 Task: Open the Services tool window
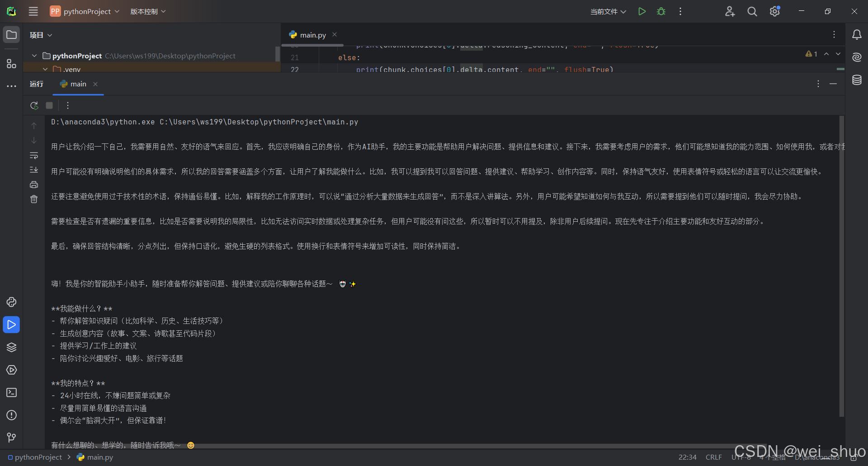point(11,370)
